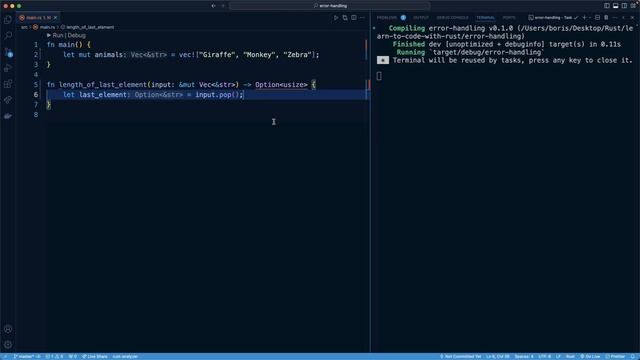Split the editor to the right
This screenshot has width=640, height=360.
coord(354,18)
